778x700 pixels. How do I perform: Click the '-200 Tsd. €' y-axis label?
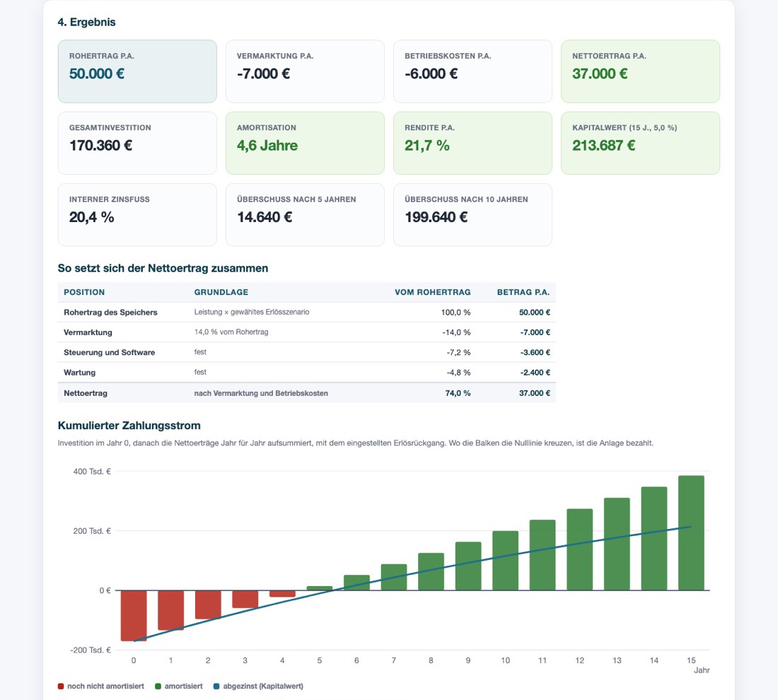[91, 651]
